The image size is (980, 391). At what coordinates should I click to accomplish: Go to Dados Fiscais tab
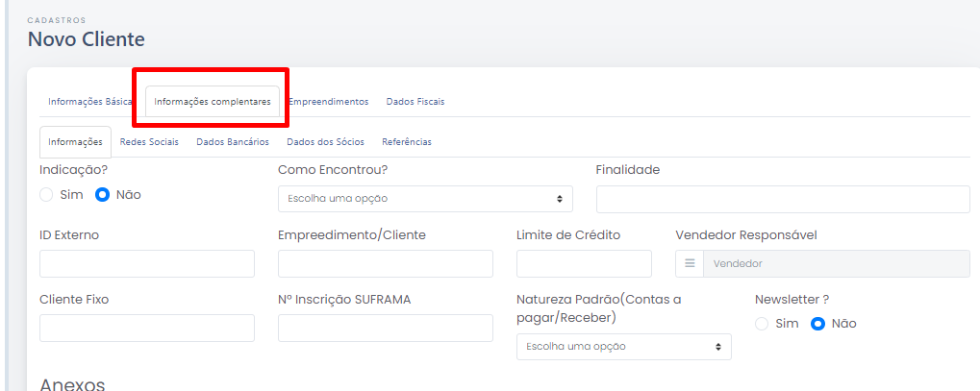(415, 102)
